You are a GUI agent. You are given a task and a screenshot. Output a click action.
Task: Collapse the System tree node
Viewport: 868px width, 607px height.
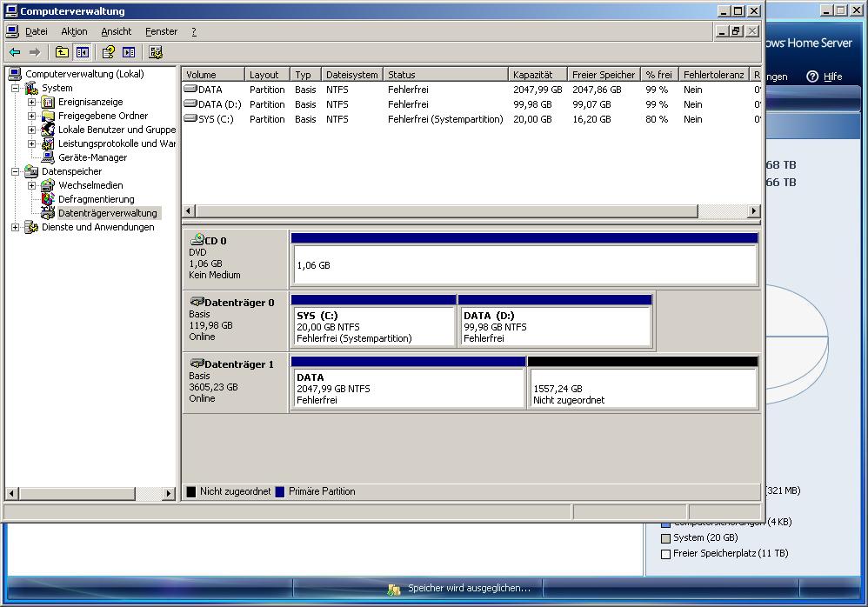(15, 88)
